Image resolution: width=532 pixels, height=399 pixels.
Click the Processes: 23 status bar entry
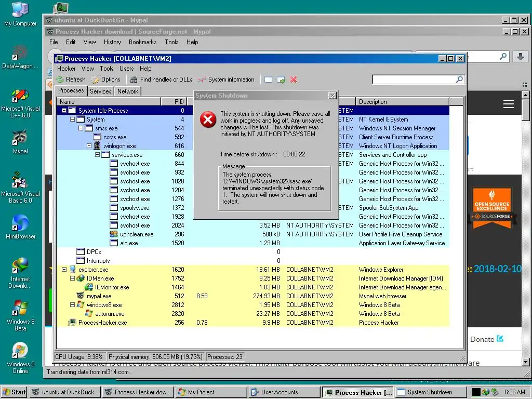tap(224, 357)
